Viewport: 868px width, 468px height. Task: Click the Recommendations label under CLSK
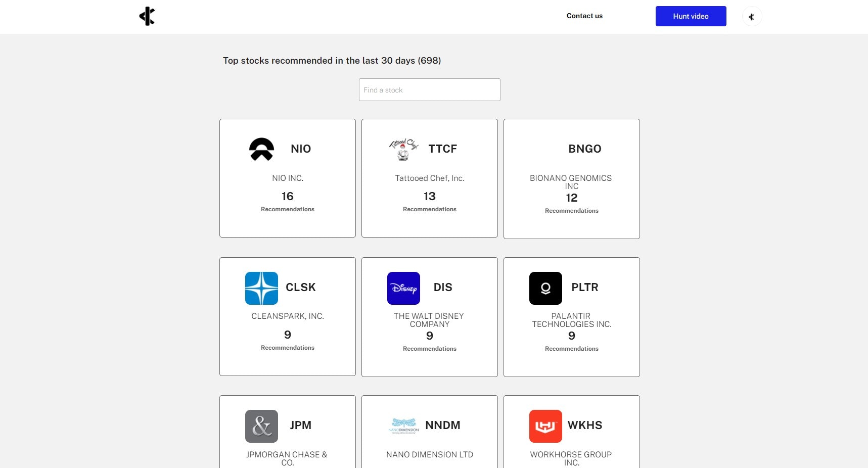[288, 348]
